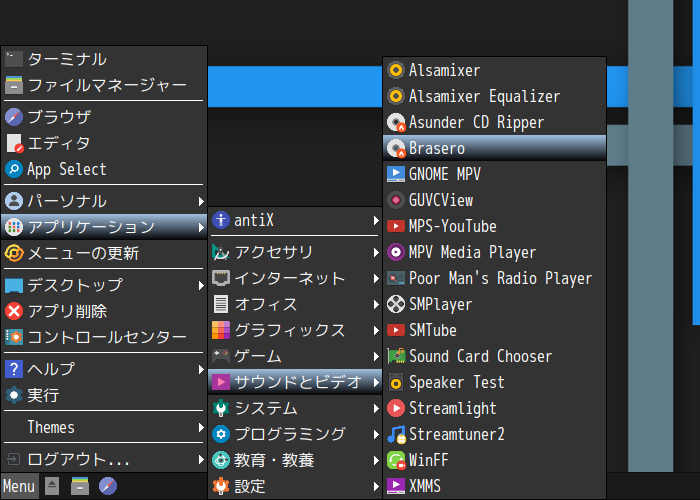Click the コントロールセンター icon
This screenshot has width=700, height=500.
click(14, 337)
